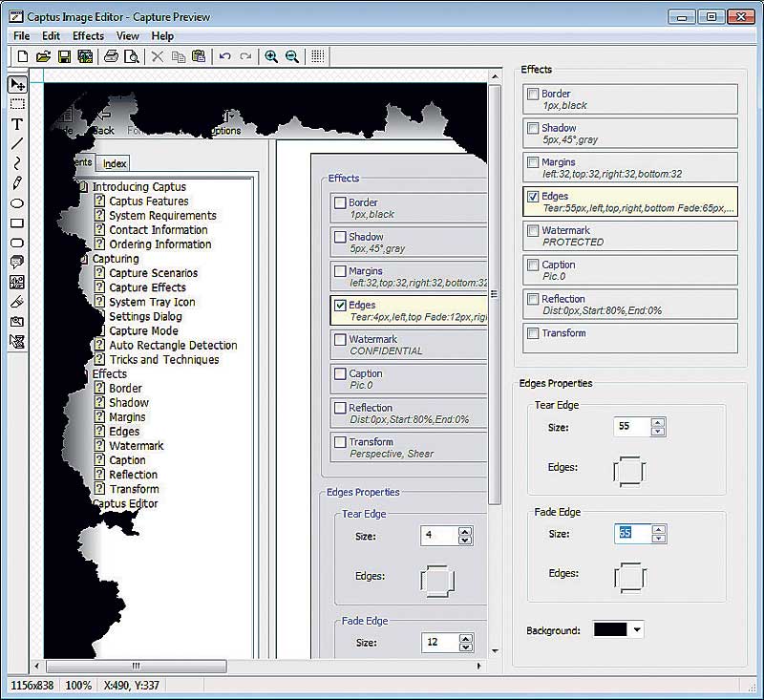Screen dimensions: 764x700
Task: Select the Rectangle tool
Action: coord(17,223)
